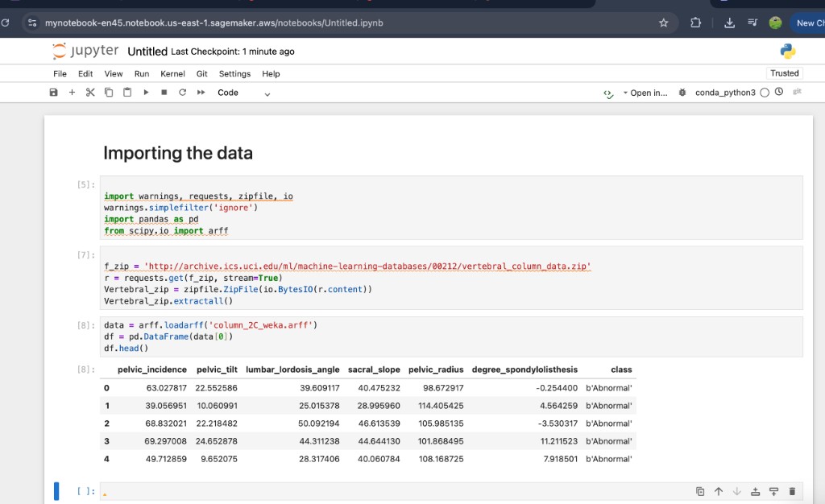Image resolution: width=825 pixels, height=504 pixels.
Task: Cut selected cell with scissors icon
Action: 90,93
